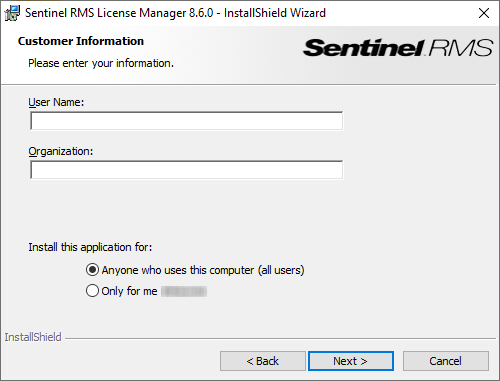
Task: Click the 'Customer Information' heading
Action: pos(81,41)
